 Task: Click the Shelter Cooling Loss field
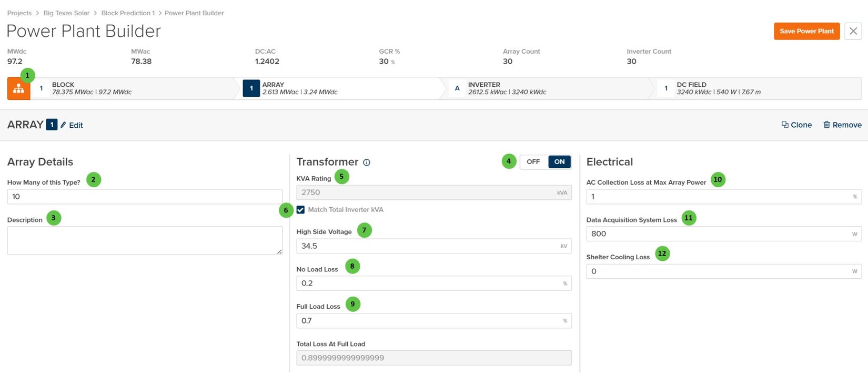coord(724,271)
